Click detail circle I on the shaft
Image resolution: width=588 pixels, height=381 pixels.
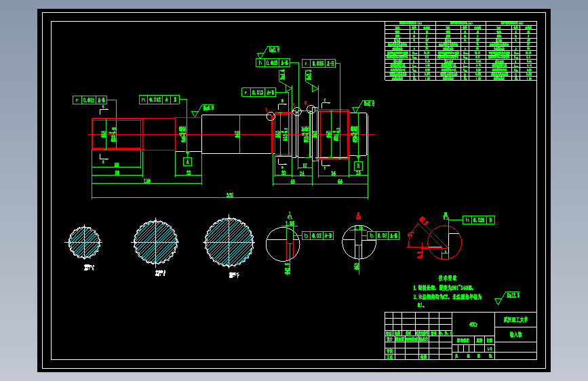[271, 117]
